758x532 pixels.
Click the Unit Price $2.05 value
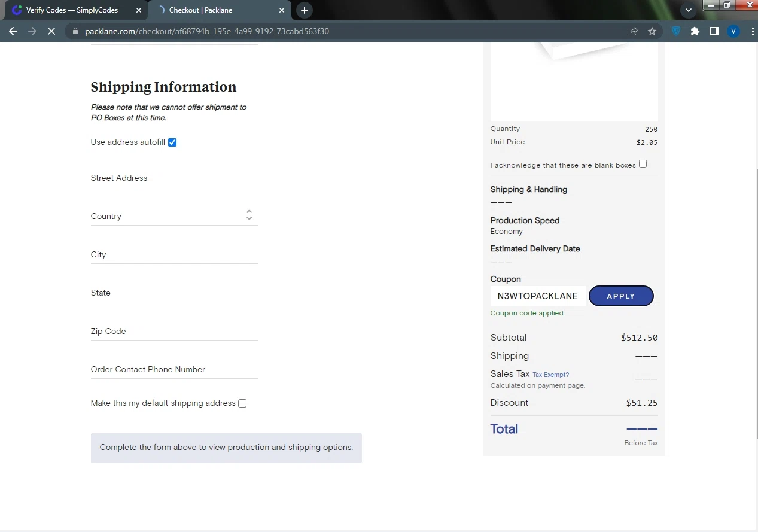[x=647, y=142]
